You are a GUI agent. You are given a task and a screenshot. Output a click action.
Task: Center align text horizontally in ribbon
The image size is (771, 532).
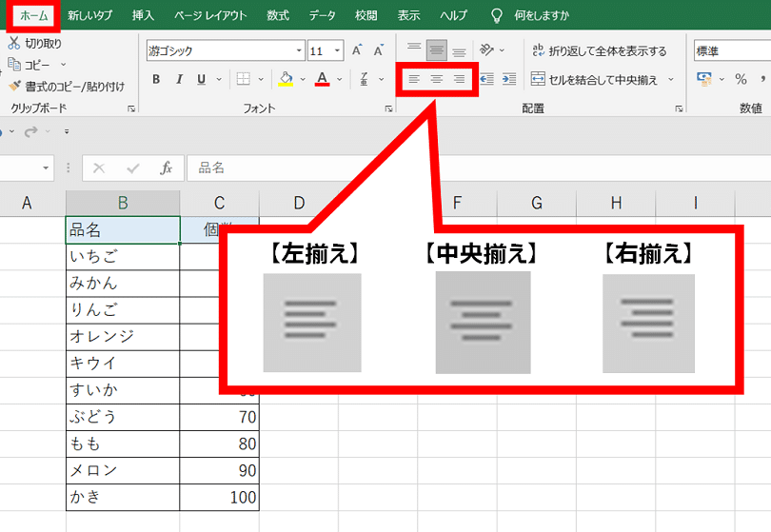437,80
